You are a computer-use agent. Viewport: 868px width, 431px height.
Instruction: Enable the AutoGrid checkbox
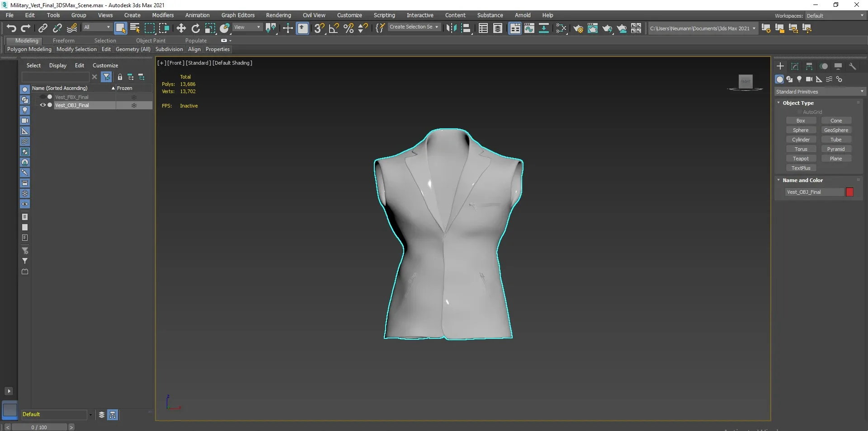[799, 112]
